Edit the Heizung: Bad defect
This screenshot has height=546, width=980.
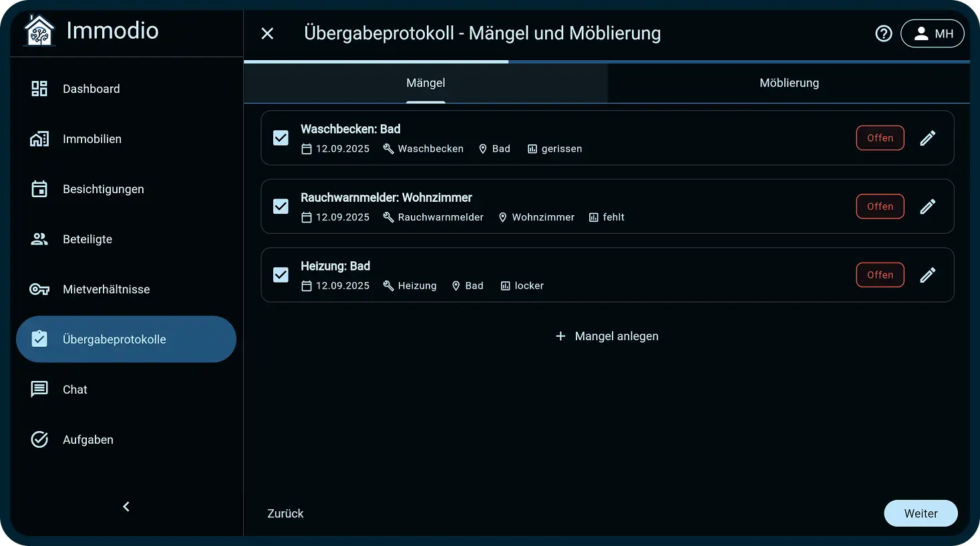click(928, 275)
